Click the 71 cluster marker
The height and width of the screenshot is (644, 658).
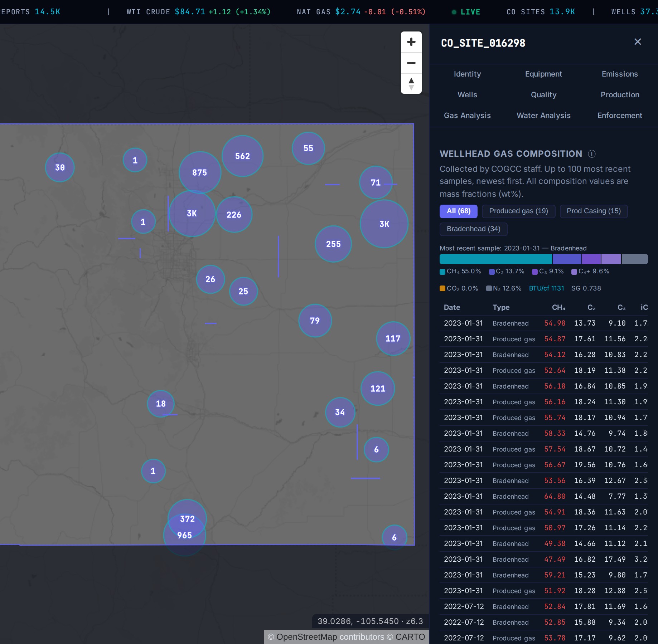(x=376, y=182)
